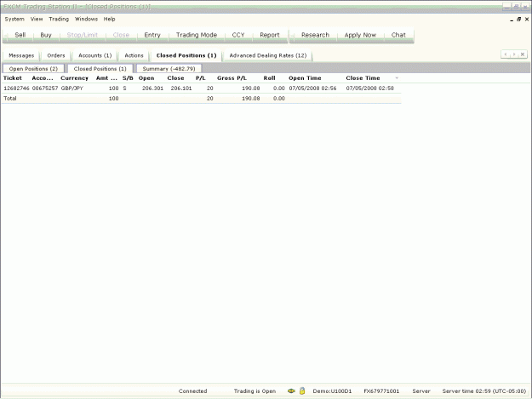
Task: Click open price 206.301
Action: pos(152,88)
